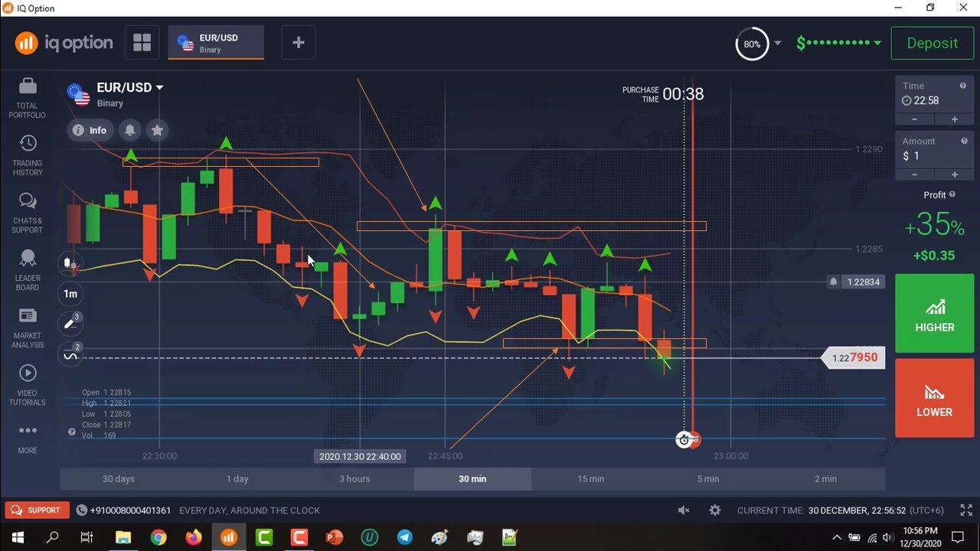980x551 pixels.
Task: Increase trade amount with plus
Action: pyautogui.click(x=954, y=174)
